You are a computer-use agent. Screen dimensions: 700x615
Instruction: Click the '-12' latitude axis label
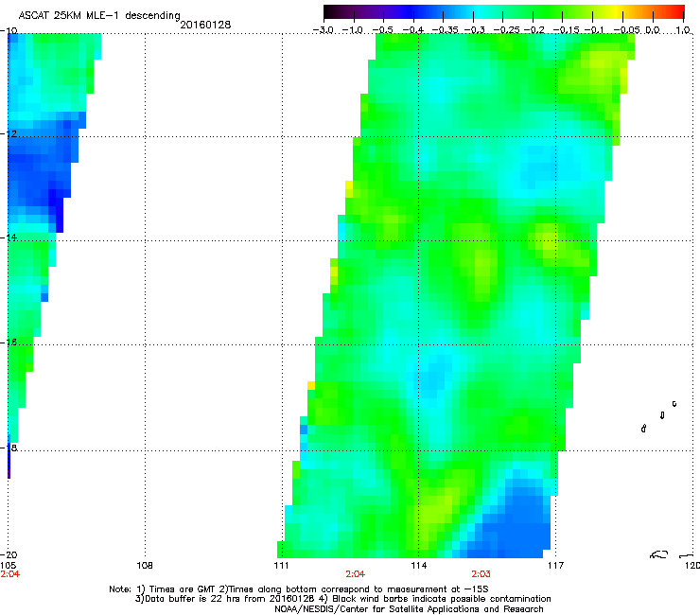[9, 134]
